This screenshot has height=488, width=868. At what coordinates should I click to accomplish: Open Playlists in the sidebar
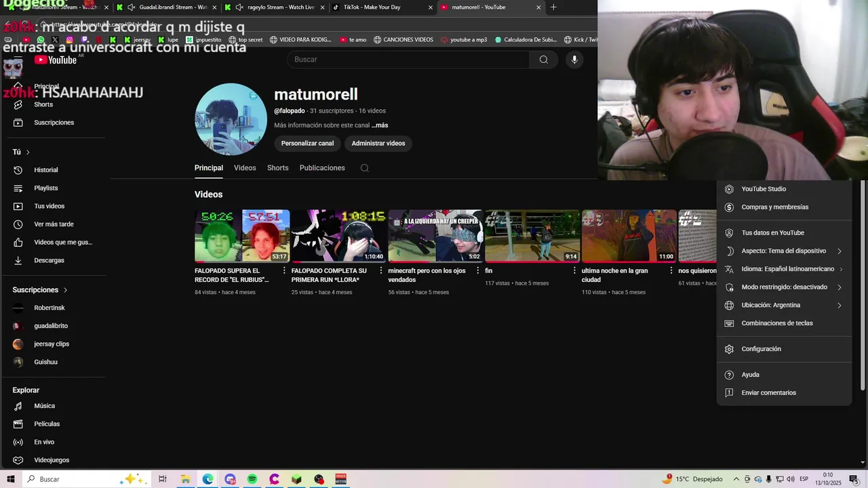coord(46,188)
